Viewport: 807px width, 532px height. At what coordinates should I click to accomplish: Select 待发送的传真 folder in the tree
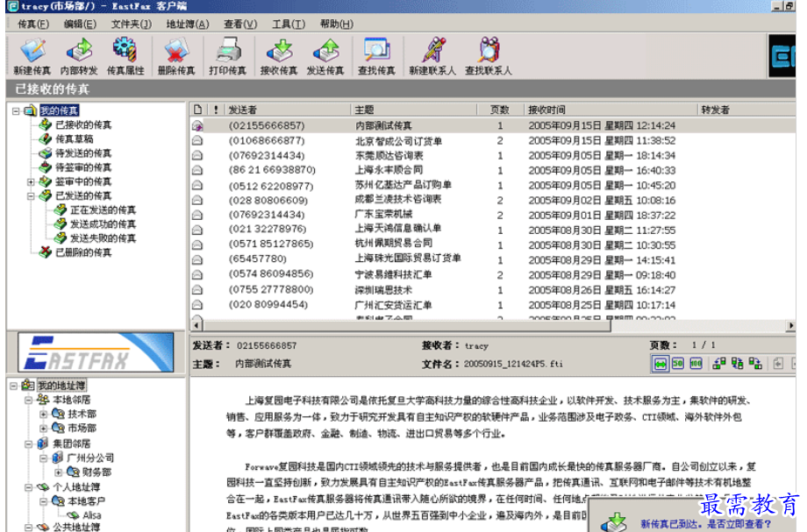pyautogui.click(x=82, y=153)
